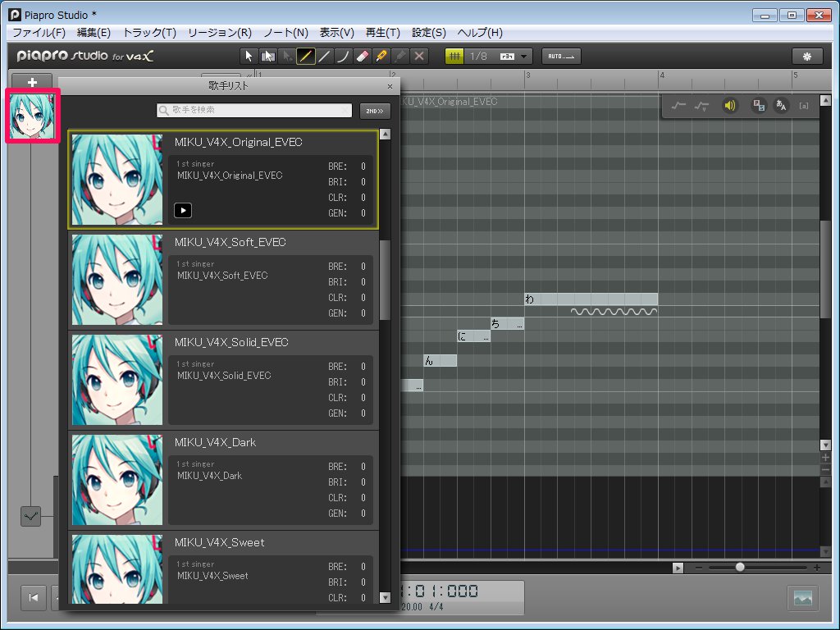Click the return-to-start transport button
Screen dimensions: 840x630
(x=33, y=597)
